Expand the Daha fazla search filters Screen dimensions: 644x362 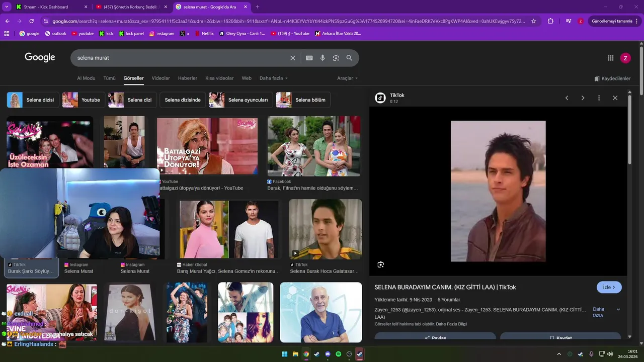click(274, 78)
